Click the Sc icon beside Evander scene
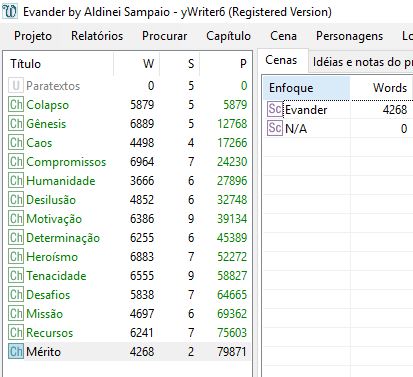The width and height of the screenshot is (413, 377). click(x=275, y=109)
